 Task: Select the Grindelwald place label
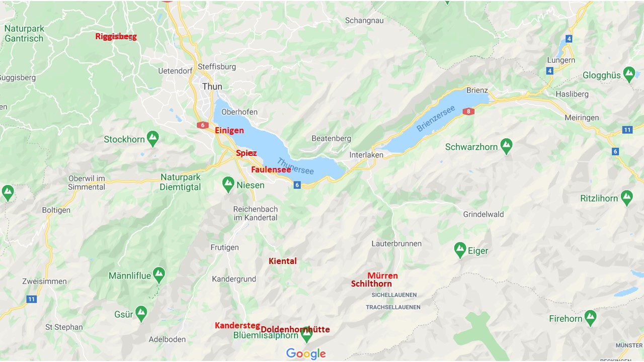[x=484, y=214]
